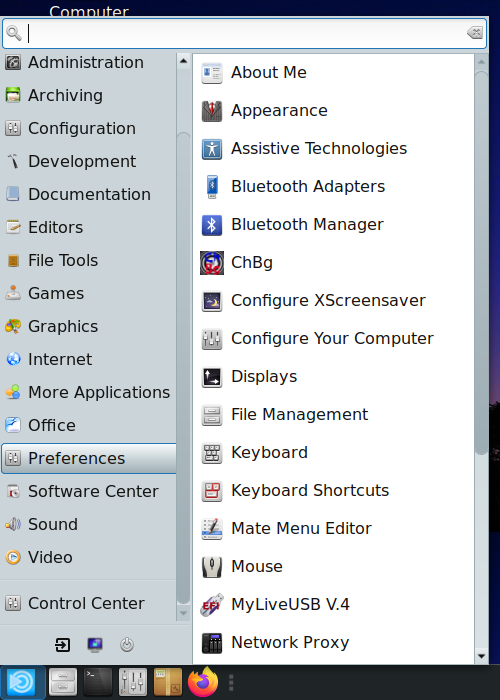Select Development category
The image size is (500, 700).
(88, 162)
